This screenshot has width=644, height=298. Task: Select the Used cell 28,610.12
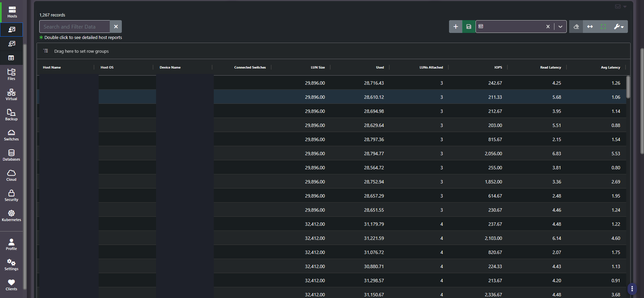[374, 97]
